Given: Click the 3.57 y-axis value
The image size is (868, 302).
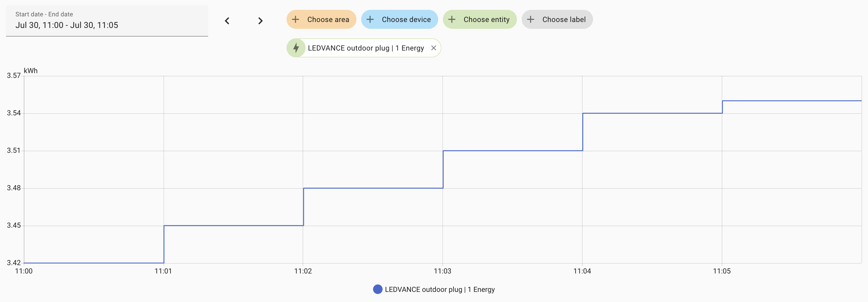Looking at the screenshot, I should click(x=14, y=75).
